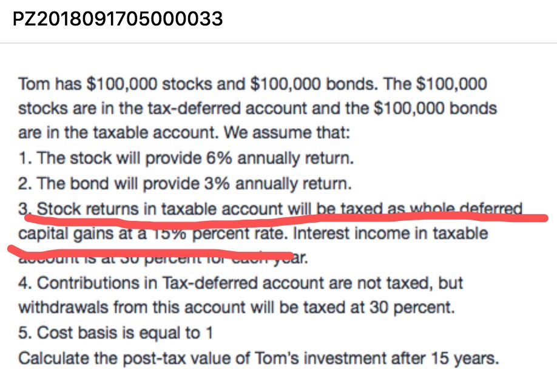Click the lower red strike-through stroke

click(x=149, y=251)
